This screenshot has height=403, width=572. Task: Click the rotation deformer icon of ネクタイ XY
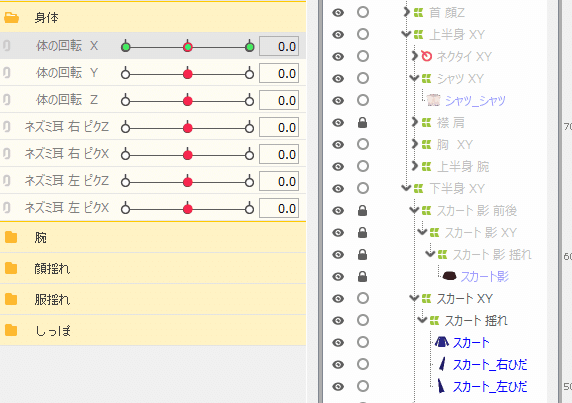(426, 56)
